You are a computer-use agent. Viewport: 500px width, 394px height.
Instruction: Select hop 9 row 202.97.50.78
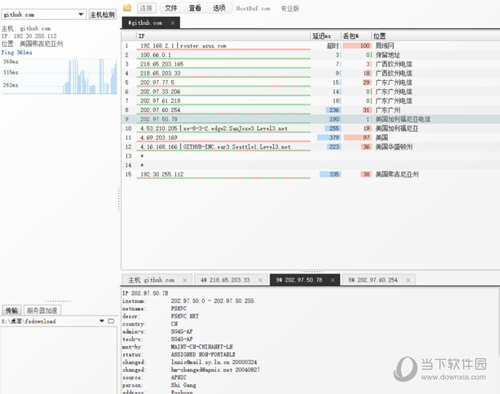[310, 119]
